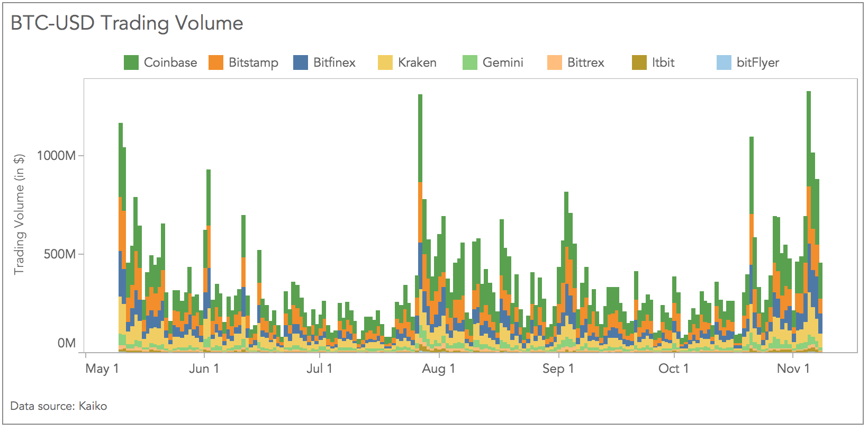The width and height of the screenshot is (868, 430).
Task: Select the Aug 1 x-axis tick label
Action: tap(438, 369)
